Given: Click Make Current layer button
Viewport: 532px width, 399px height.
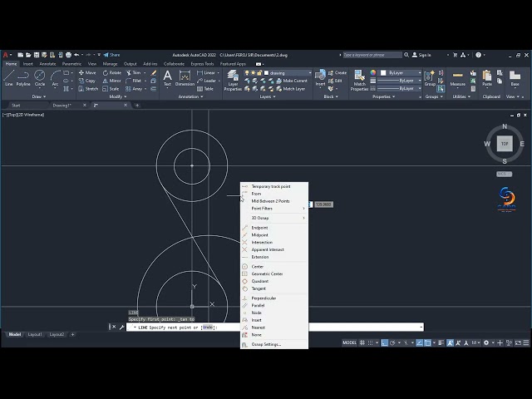Looking at the screenshot, I should (292, 81).
